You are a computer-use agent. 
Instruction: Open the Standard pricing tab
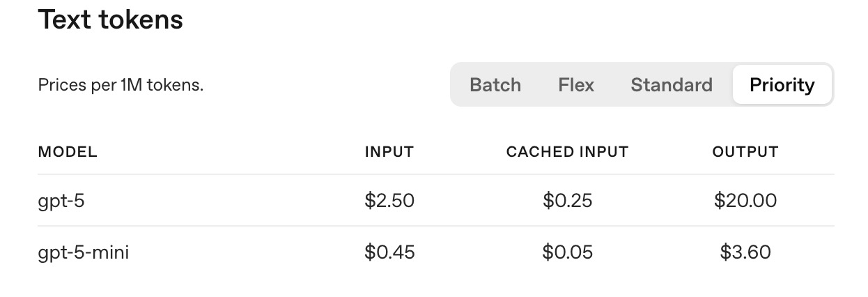[672, 85]
